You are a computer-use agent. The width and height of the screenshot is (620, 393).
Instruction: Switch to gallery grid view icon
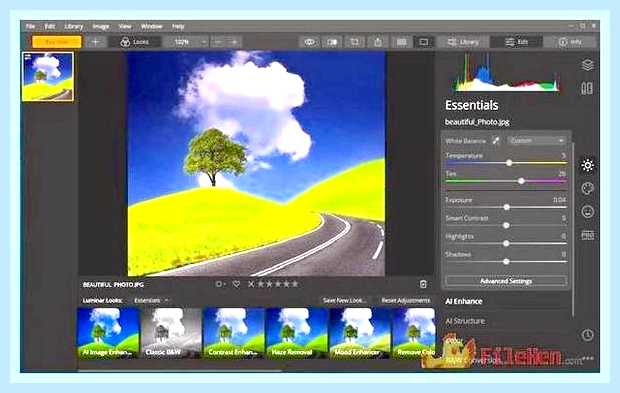coord(401,42)
